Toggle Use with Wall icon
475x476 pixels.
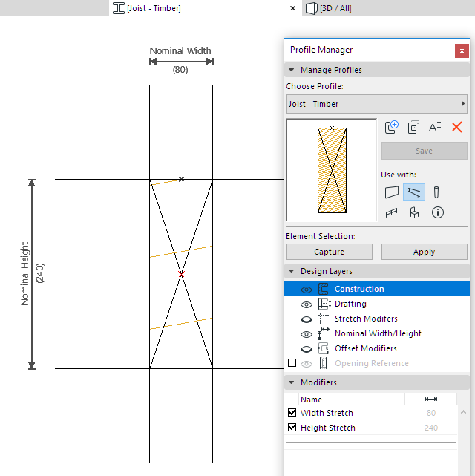click(392, 192)
